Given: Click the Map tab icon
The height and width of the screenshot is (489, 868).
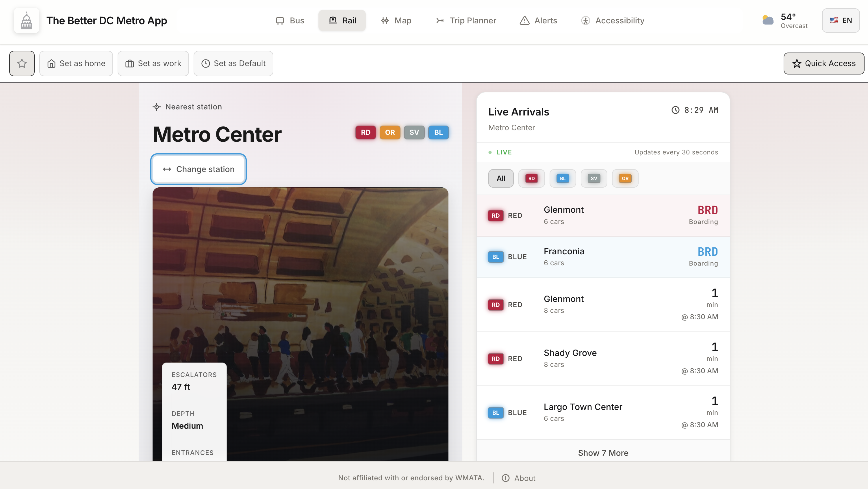Looking at the screenshot, I should point(385,20).
